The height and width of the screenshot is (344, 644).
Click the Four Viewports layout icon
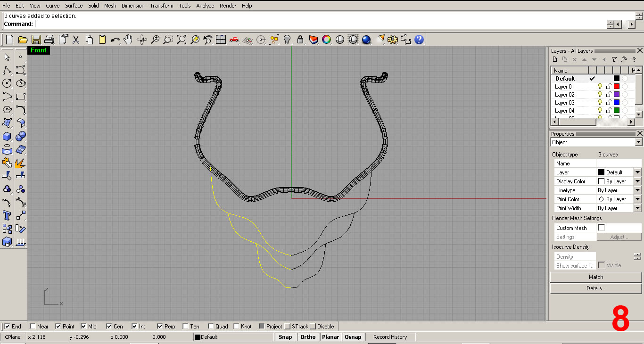(221, 40)
